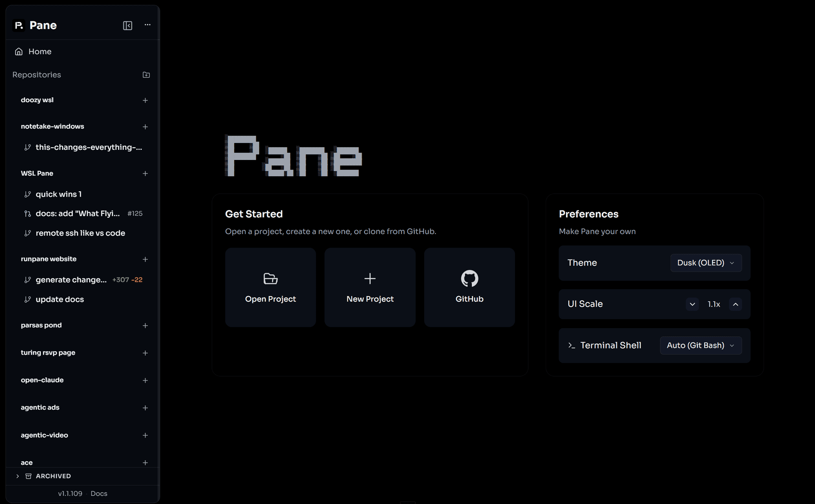Expand the ARCHIVED section
The image size is (815, 504).
(x=18, y=476)
